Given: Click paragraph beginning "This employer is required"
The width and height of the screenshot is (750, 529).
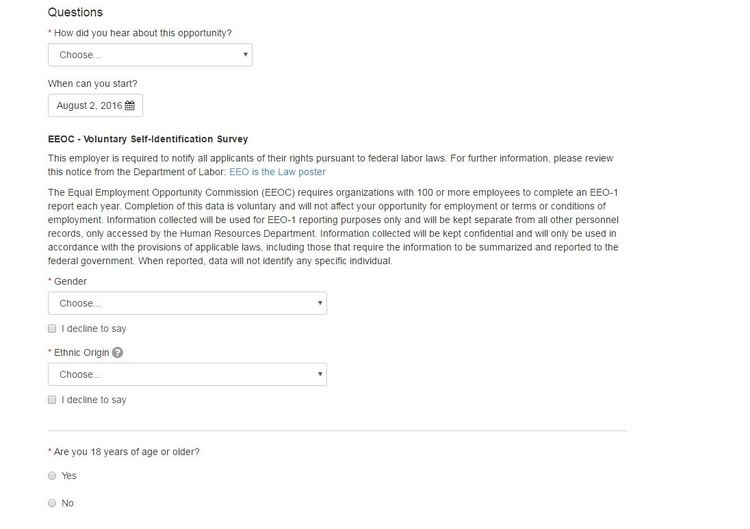Looking at the screenshot, I should (x=331, y=165).
